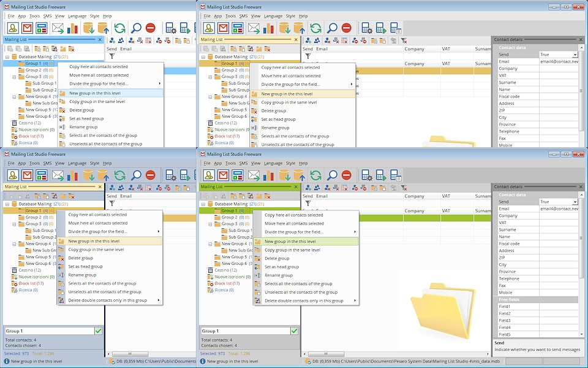Click the green refresh icon in bottom-left window
The width and height of the screenshot is (588, 368).
[x=119, y=175]
